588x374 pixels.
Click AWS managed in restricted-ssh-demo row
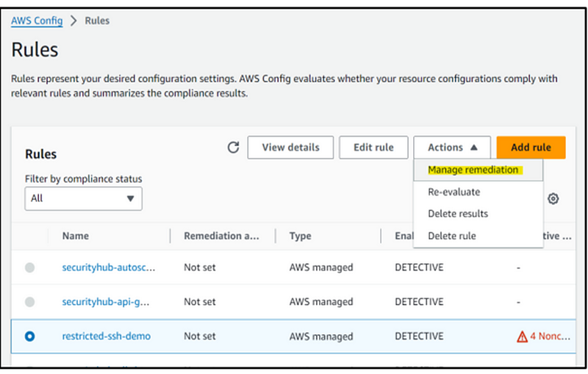coord(321,337)
